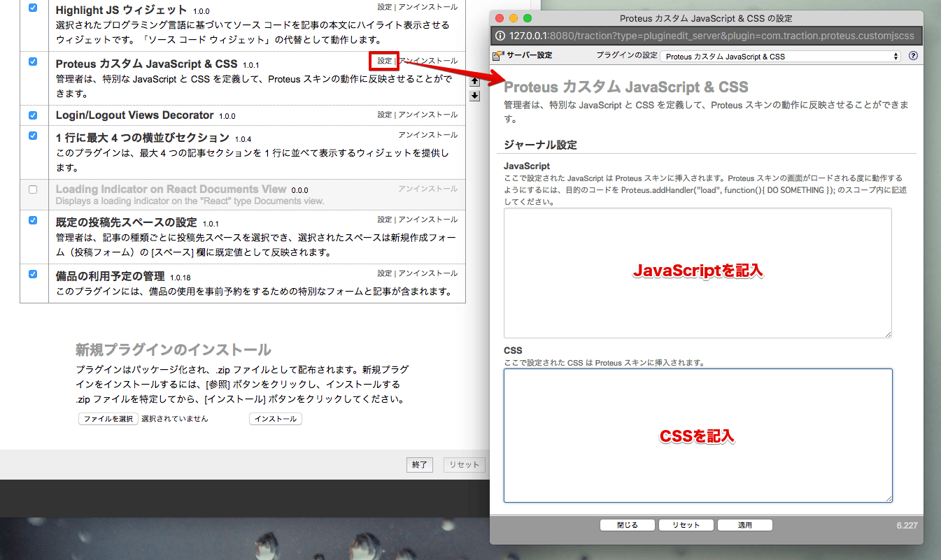Open 設定 for 既定の投稿先スペースの設定

[385, 220]
